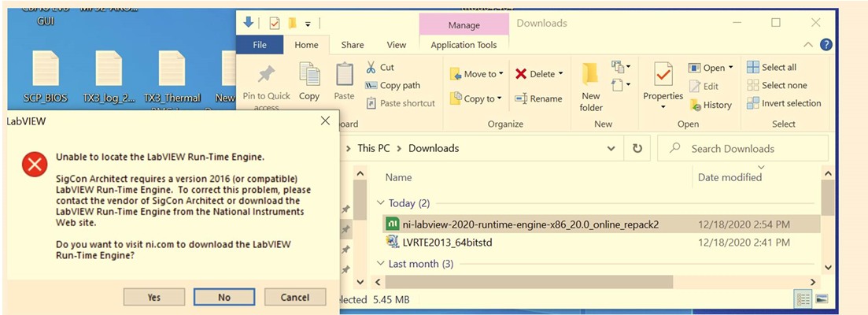
Task: Click vertical scrollbar down arrow in file list
Action: (828, 266)
